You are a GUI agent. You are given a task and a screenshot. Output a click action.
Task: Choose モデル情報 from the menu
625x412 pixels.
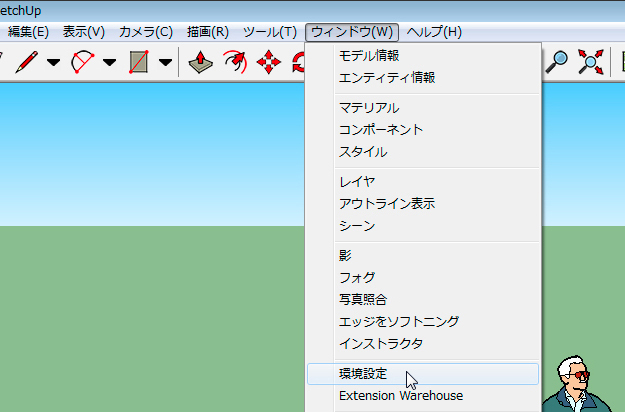coord(423,56)
